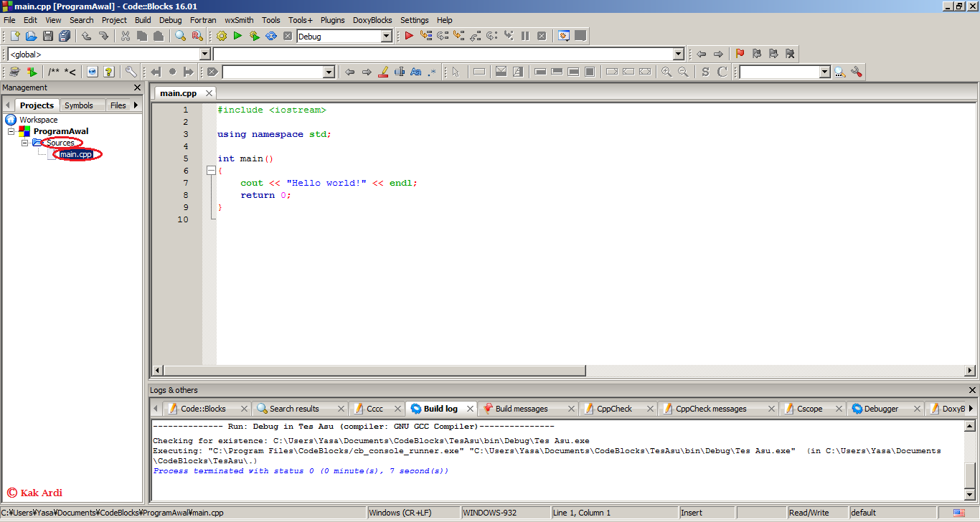Collapse the Sources folder in the project tree
980x522 pixels.
(25, 142)
